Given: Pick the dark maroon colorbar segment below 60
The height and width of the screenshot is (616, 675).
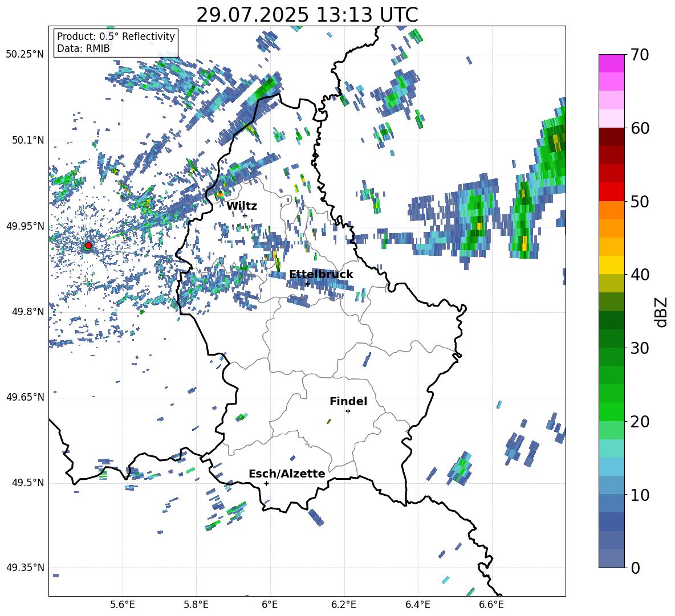Looking at the screenshot, I should (x=611, y=137).
